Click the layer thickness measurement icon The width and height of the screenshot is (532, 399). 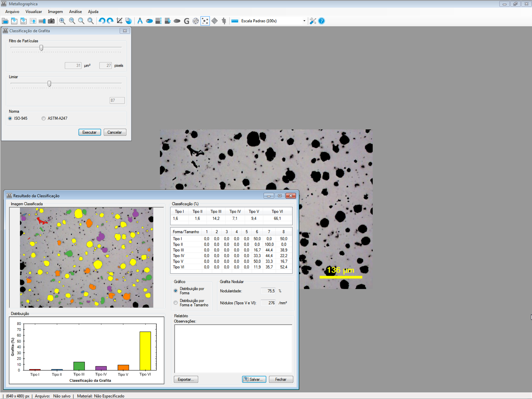158,21
